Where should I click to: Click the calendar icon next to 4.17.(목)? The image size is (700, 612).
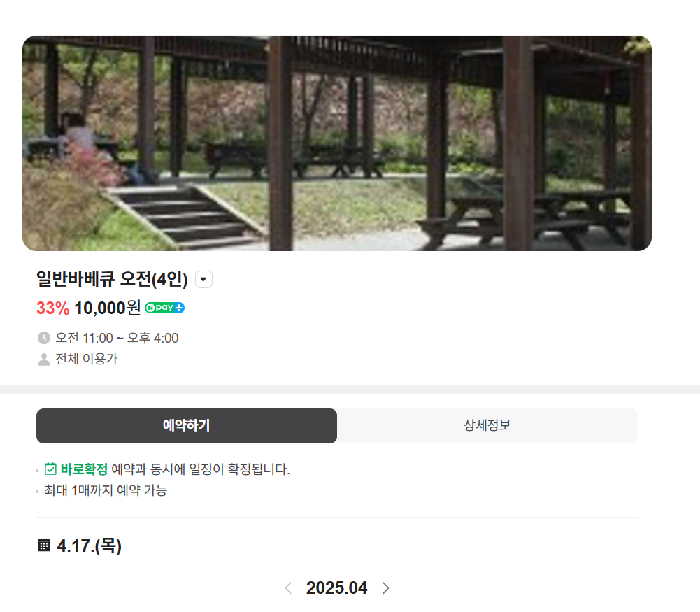[44, 545]
